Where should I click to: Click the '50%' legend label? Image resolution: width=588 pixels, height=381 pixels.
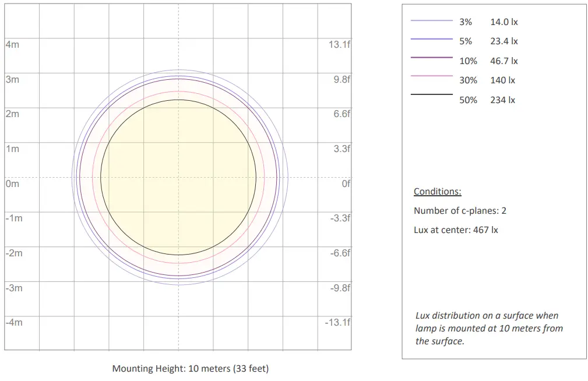coord(468,100)
